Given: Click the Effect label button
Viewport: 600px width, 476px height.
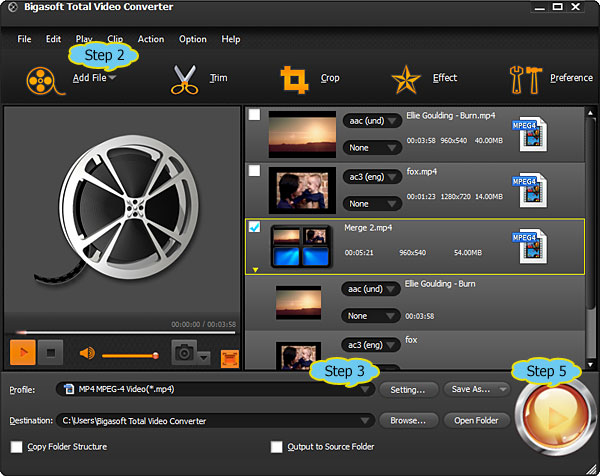Looking at the screenshot, I should [445, 78].
